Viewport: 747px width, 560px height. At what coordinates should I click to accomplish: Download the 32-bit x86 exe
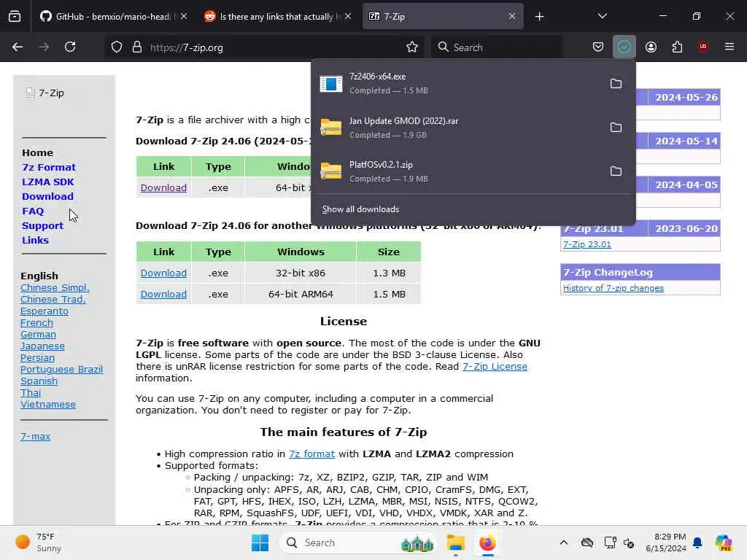[x=163, y=273]
